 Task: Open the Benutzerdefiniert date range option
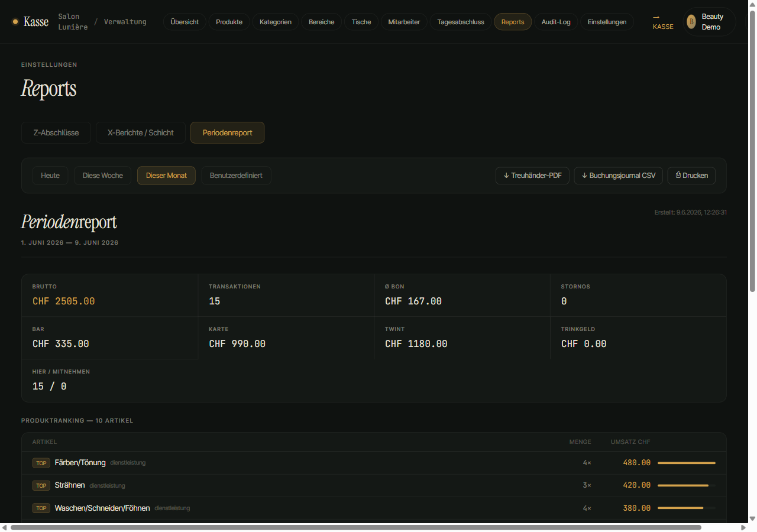click(x=236, y=176)
